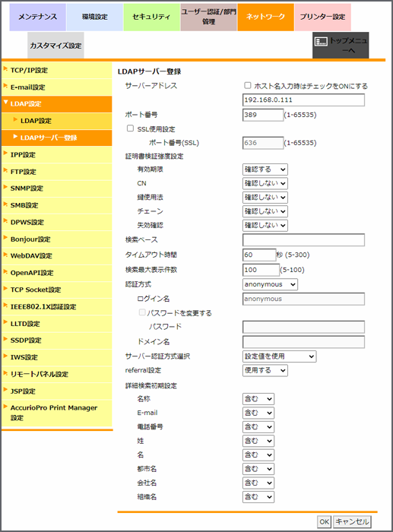Open the ユーザー認証/部門管理 tab
This screenshot has height=532, width=393.
[x=209, y=17]
